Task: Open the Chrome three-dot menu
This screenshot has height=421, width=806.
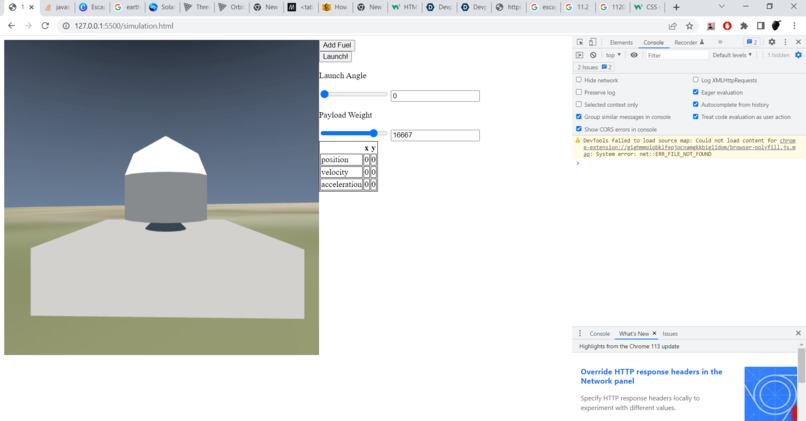Action: 794,26
